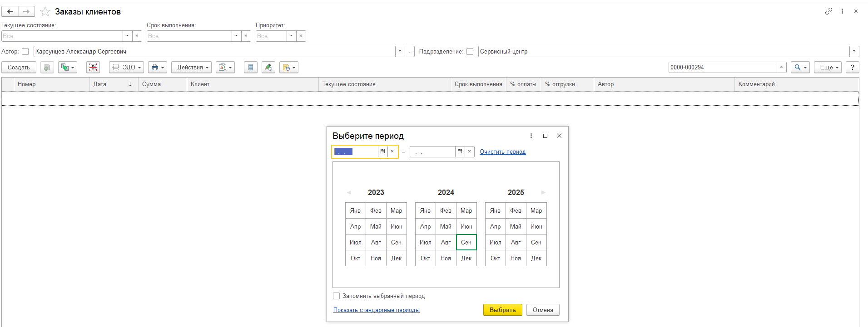Viewport: 868px width, 327px height.
Task: Select Сен in the 2024 calendar
Action: click(x=466, y=242)
